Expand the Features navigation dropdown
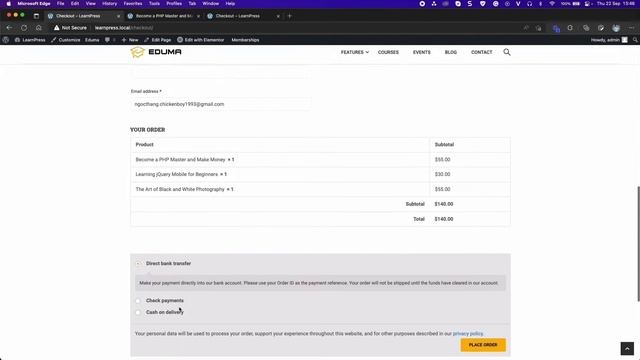 click(x=355, y=52)
